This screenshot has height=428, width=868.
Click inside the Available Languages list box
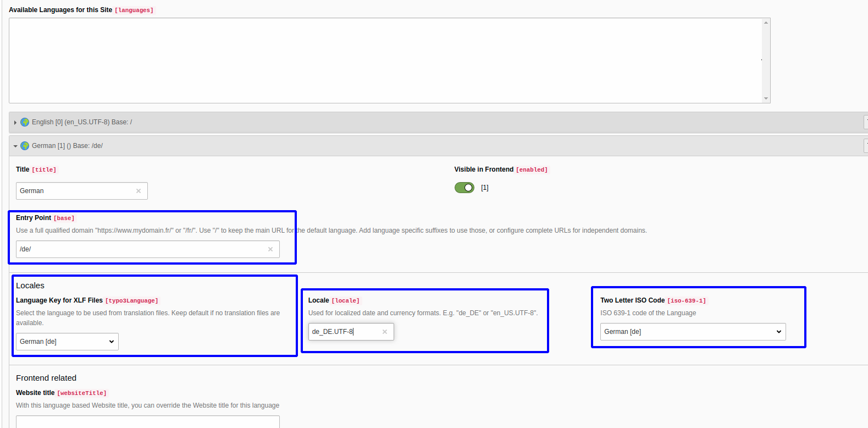385,61
